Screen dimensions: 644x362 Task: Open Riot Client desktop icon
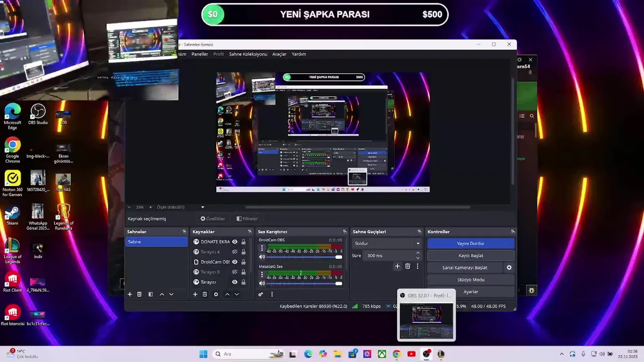pos(13,282)
